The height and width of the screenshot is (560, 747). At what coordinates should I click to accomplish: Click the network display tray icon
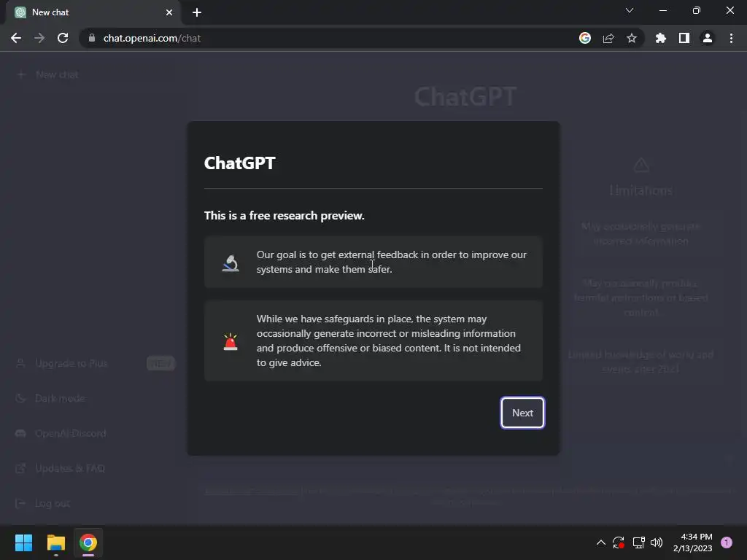(638, 542)
